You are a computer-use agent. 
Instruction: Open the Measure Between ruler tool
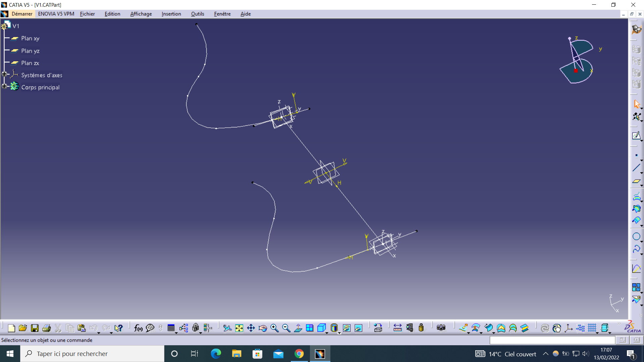click(x=397, y=328)
